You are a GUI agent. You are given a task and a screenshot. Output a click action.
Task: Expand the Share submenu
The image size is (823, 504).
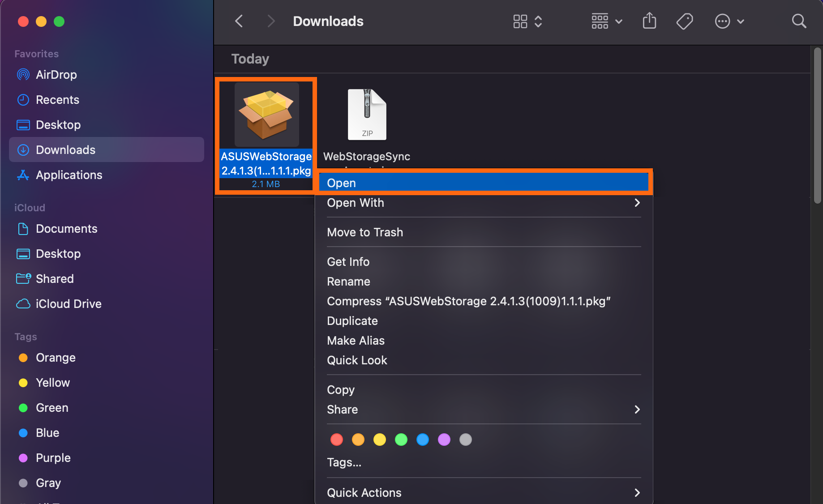[x=484, y=410]
